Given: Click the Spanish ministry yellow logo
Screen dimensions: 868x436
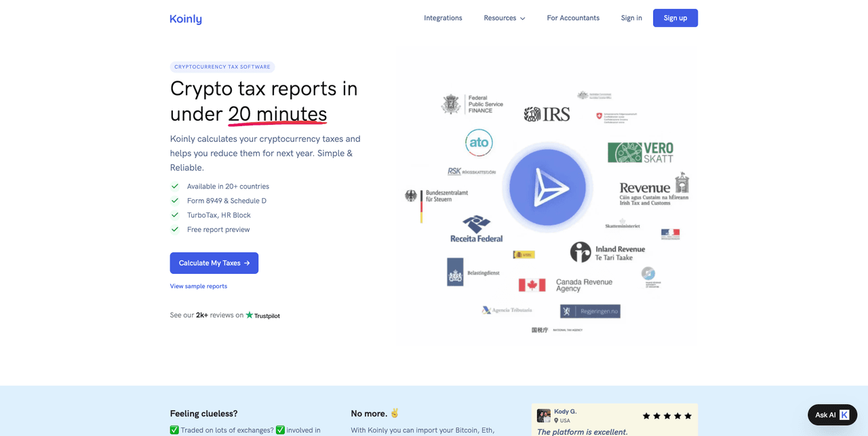Looking at the screenshot, I should pos(524,254).
